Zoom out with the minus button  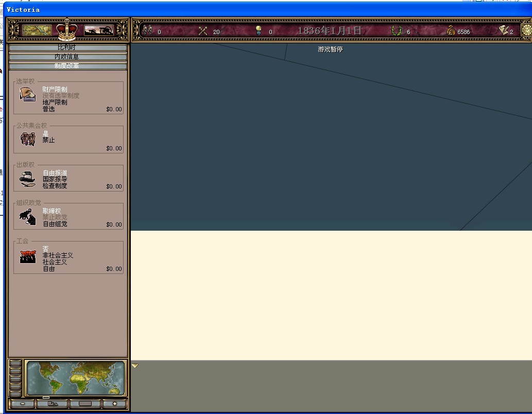(x=23, y=404)
